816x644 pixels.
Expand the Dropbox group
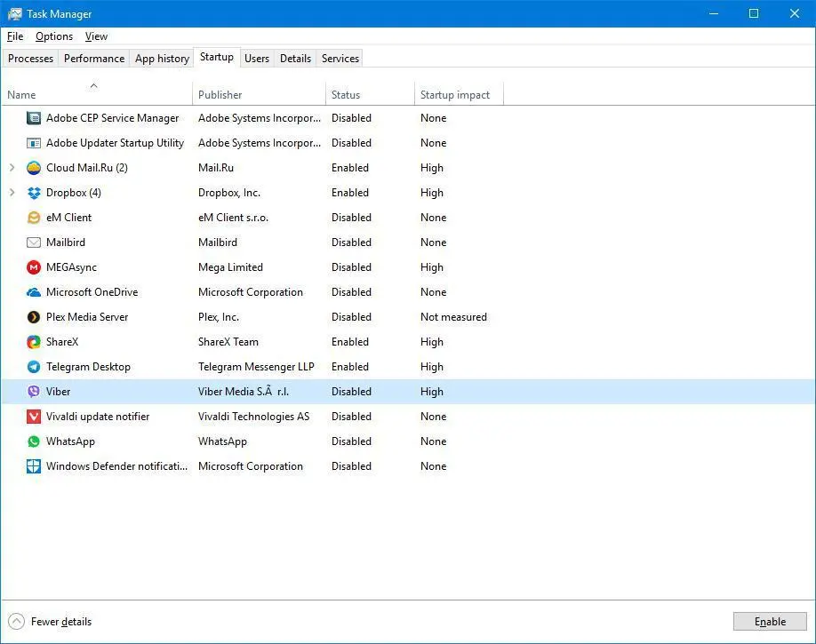point(12,193)
